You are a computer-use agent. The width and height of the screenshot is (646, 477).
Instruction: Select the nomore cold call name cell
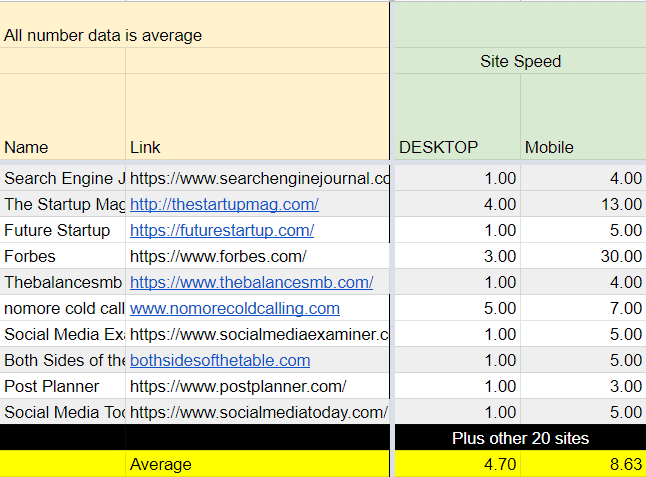(63, 308)
